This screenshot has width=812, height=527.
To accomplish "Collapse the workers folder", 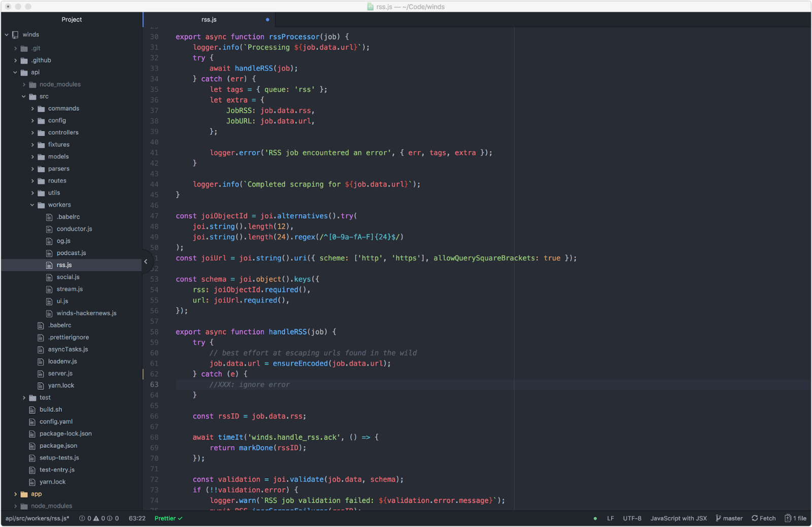I will point(32,205).
